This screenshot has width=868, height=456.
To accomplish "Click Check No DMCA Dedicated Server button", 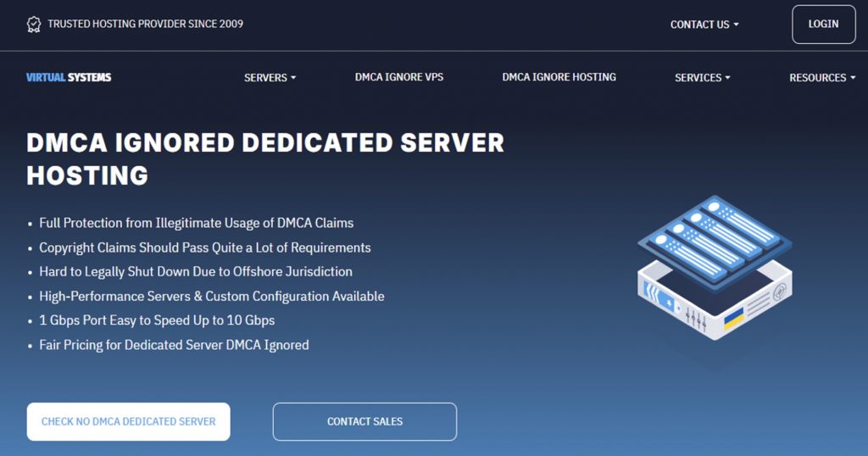I will pyautogui.click(x=128, y=421).
